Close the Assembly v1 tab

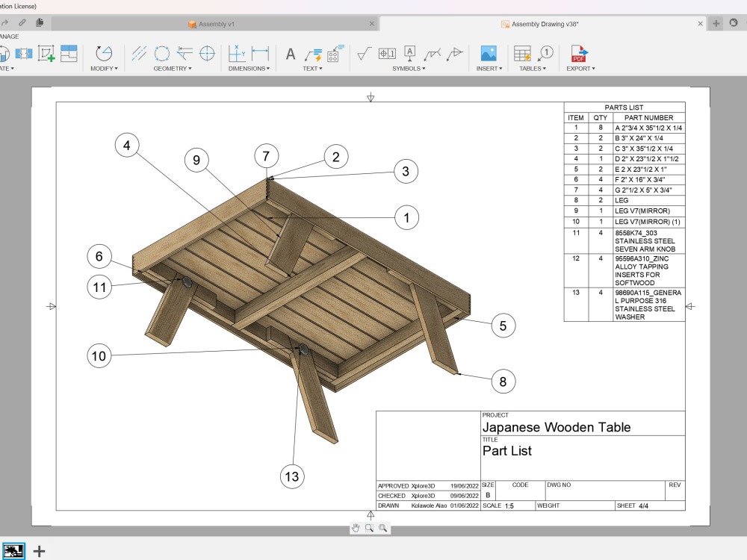tap(371, 24)
